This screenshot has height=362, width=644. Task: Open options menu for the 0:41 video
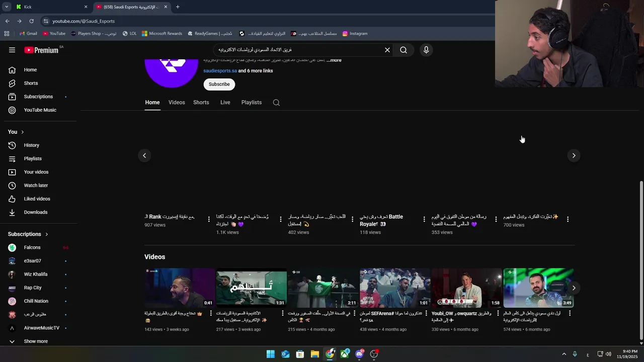click(211, 313)
